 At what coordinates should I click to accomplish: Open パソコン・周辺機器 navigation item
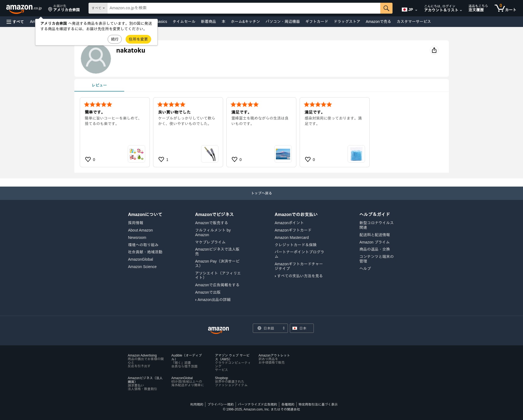(283, 22)
